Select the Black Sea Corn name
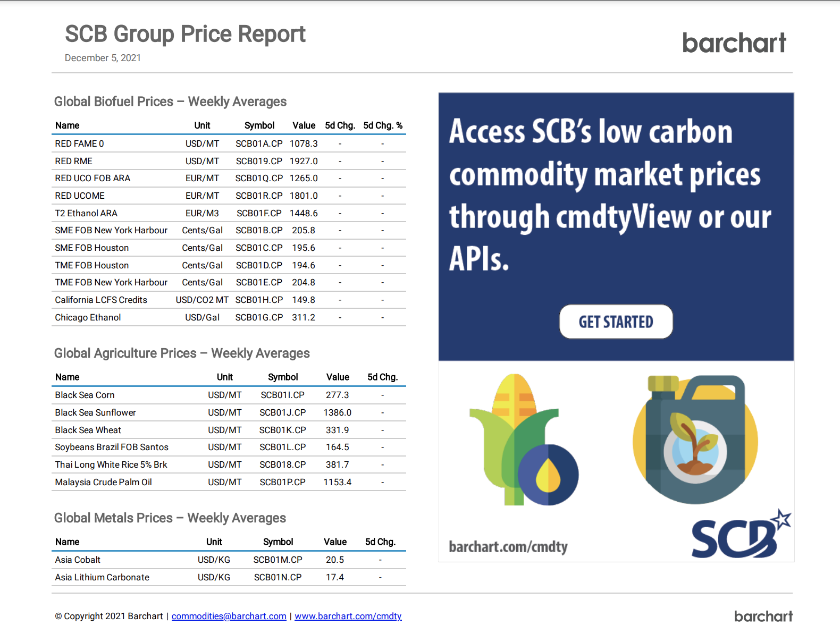The width and height of the screenshot is (840, 642). click(x=85, y=395)
